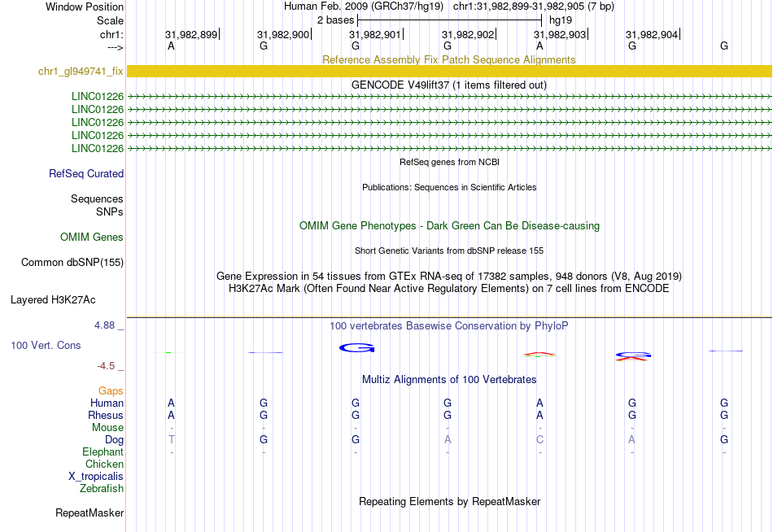Viewport: 773px width, 532px height.
Task: Click the Rhesus species row label
Action: click(x=106, y=415)
